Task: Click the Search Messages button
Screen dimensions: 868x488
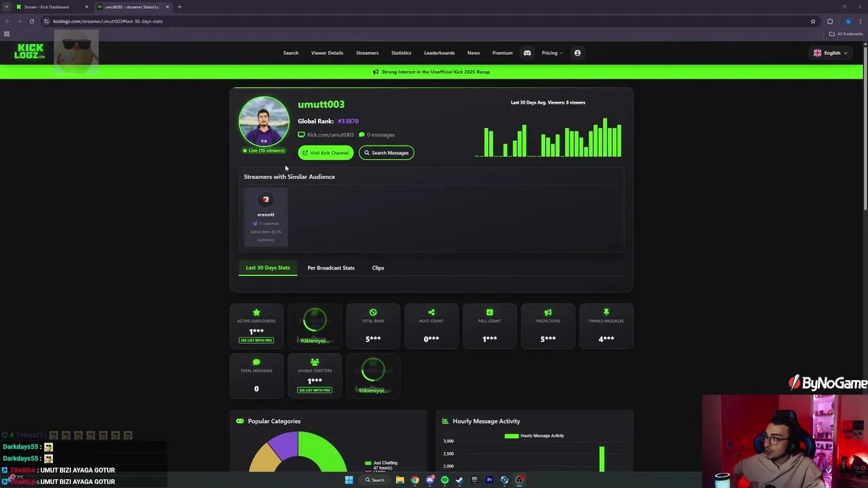Action: point(387,152)
